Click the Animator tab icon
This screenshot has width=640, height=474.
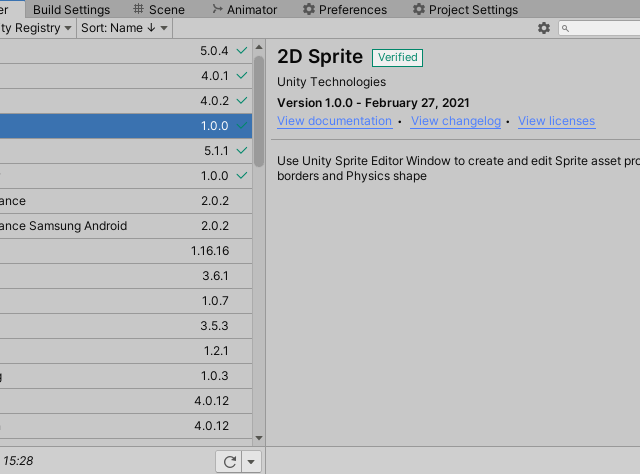click(x=217, y=9)
